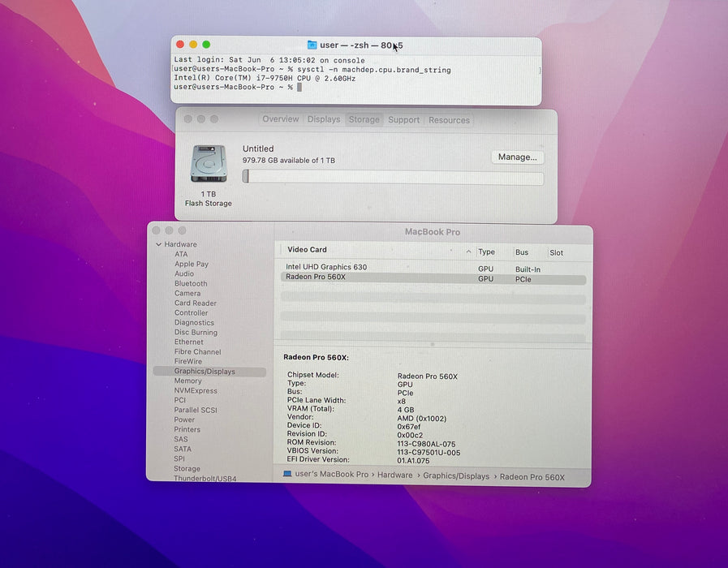Select SAS in the sidebar

pos(181,439)
